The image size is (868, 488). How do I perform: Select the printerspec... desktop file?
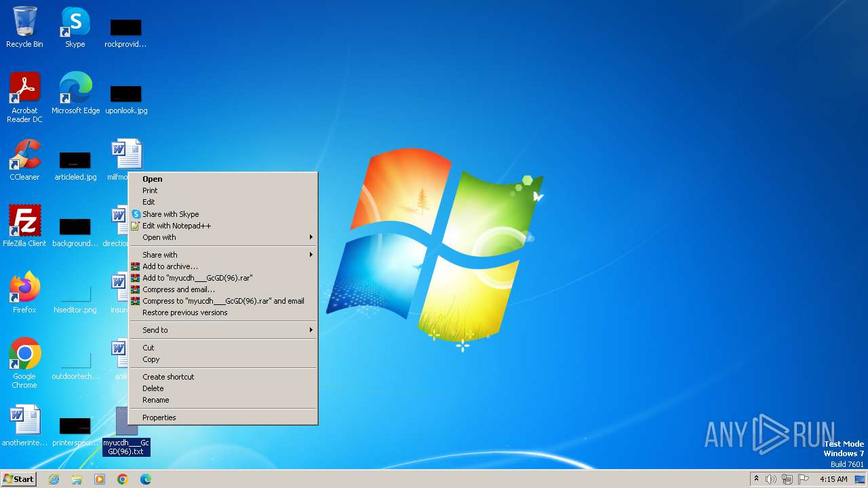(75, 431)
